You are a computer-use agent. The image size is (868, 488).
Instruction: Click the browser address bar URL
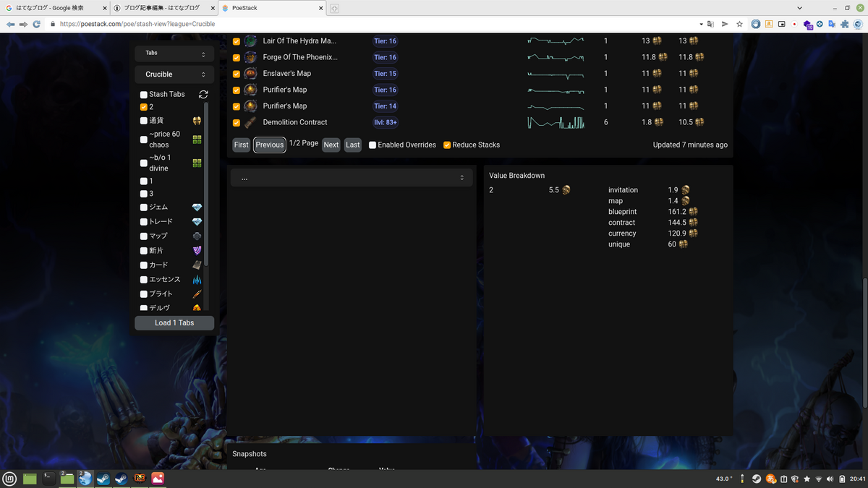(137, 24)
